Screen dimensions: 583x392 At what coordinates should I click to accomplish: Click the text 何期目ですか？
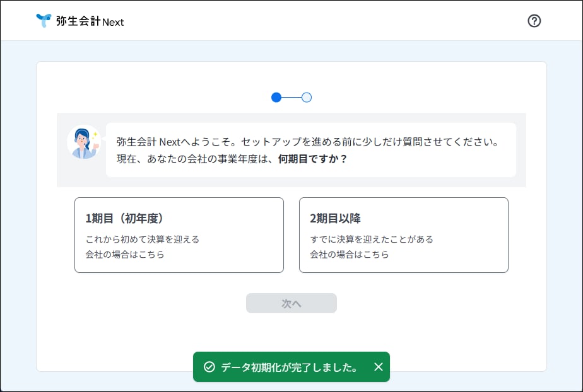click(313, 159)
